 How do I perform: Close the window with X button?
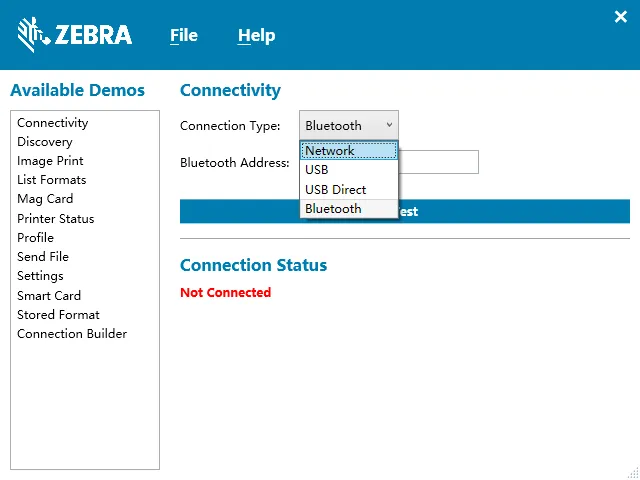click(x=620, y=16)
